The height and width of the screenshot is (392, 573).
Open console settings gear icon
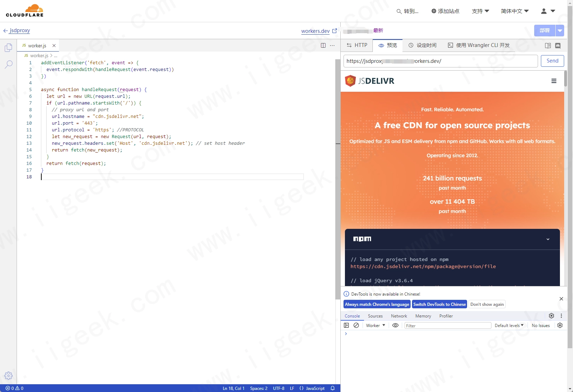click(x=560, y=325)
